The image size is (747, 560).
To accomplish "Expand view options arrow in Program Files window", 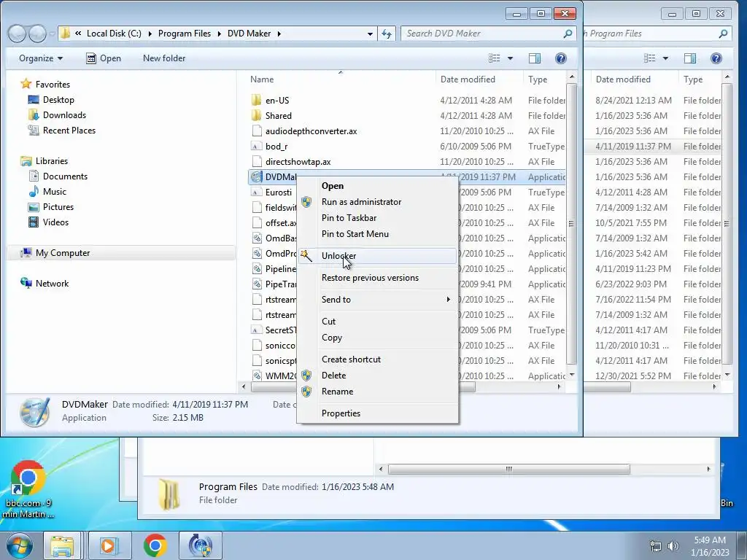I will pos(665,58).
